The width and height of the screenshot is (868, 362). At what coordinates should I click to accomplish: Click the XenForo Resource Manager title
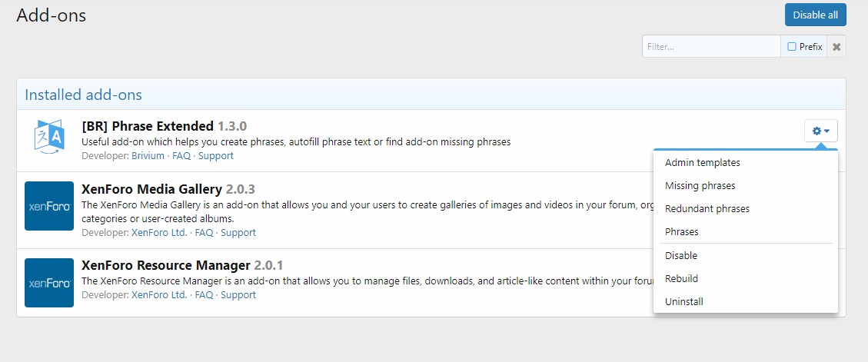pos(166,264)
